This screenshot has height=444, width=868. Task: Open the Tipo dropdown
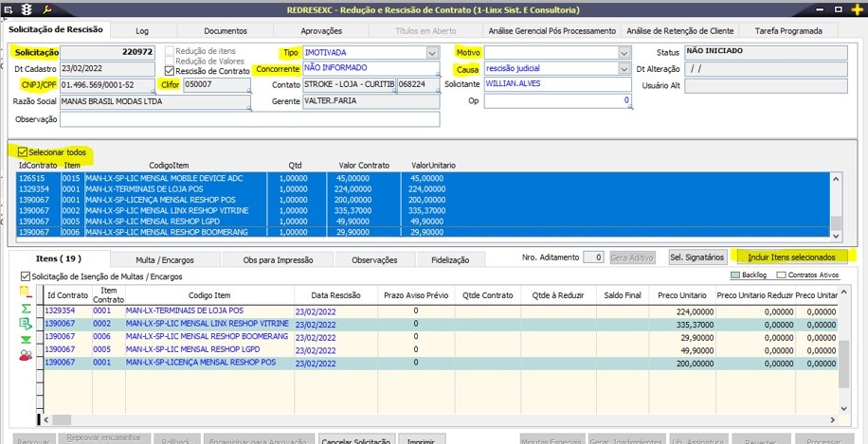pos(432,52)
